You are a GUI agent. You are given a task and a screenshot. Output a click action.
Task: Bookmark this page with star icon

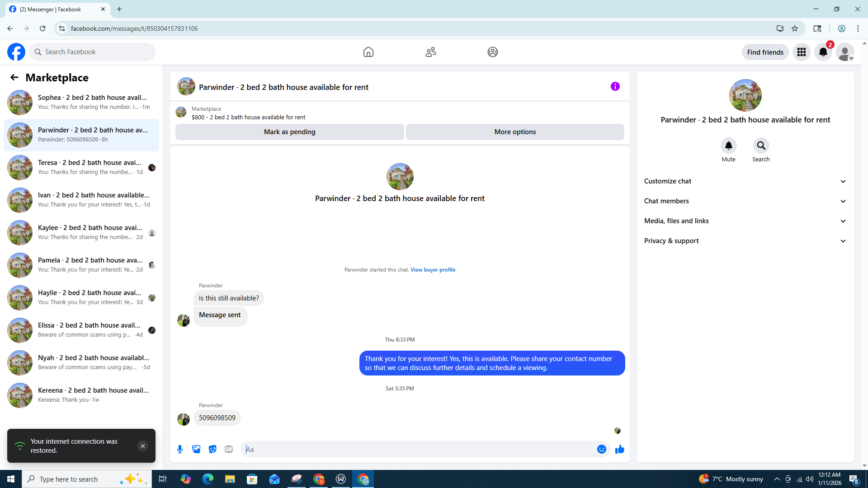(795, 28)
